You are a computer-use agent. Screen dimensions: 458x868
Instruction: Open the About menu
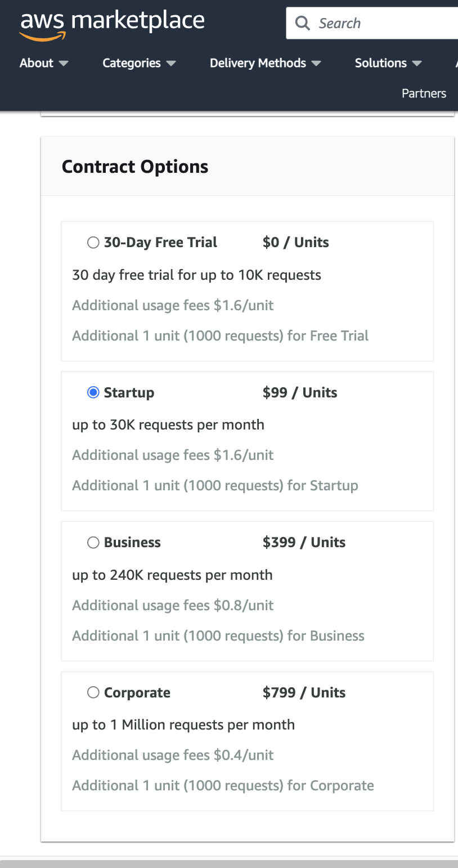coord(37,63)
